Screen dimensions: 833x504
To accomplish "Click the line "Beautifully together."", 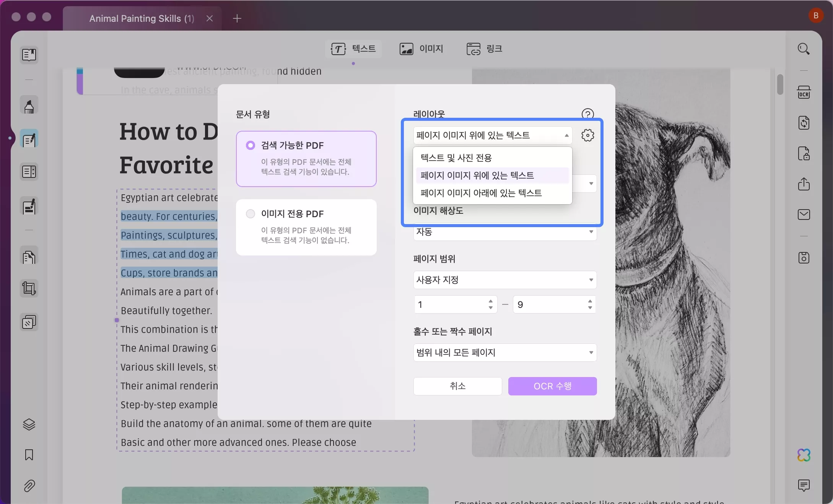I will click(166, 311).
